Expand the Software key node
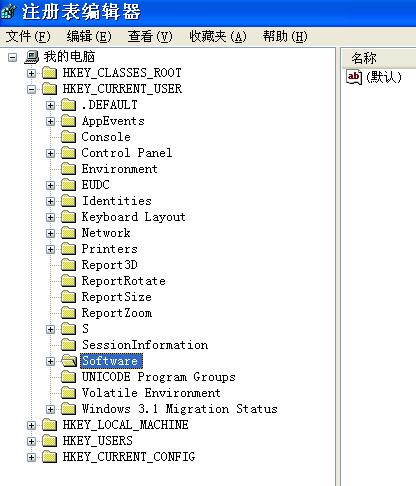The width and height of the screenshot is (416, 486). click(50, 361)
